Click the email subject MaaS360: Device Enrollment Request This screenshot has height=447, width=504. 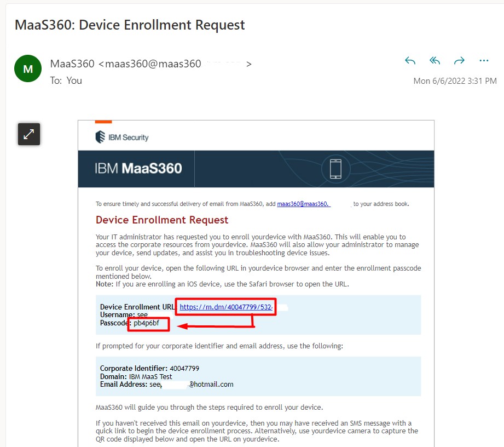click(130, 25)
